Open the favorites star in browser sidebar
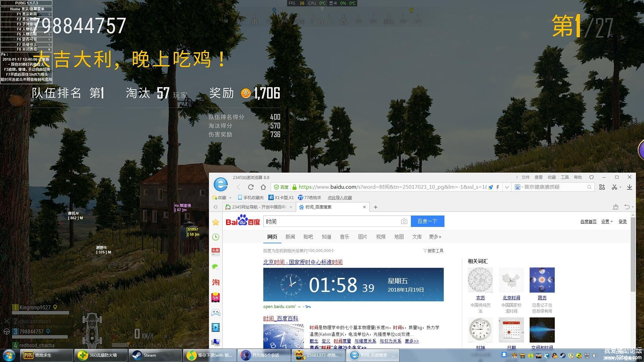The image size is (644, 362). (216, 222)
